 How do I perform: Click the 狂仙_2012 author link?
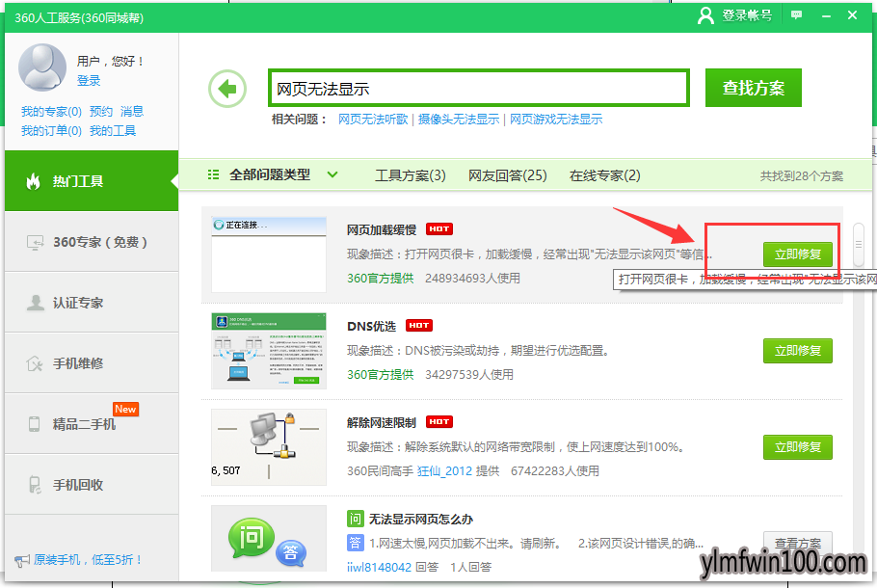coord(444,471)
